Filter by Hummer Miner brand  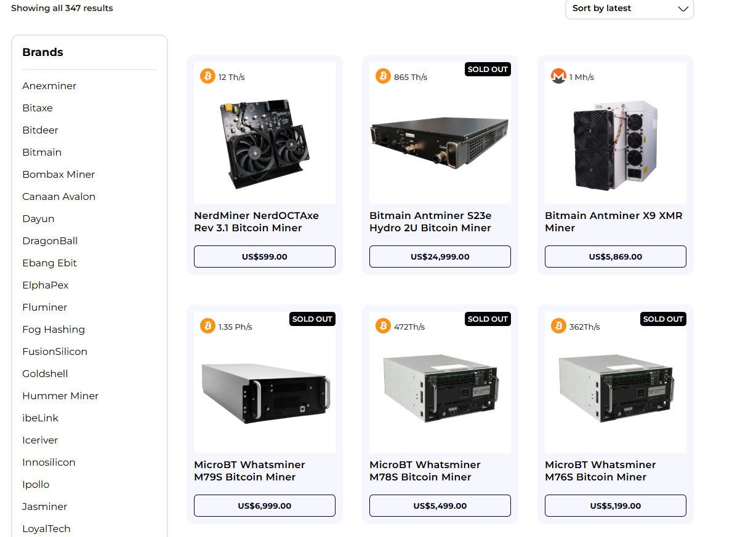pos(60,396)
